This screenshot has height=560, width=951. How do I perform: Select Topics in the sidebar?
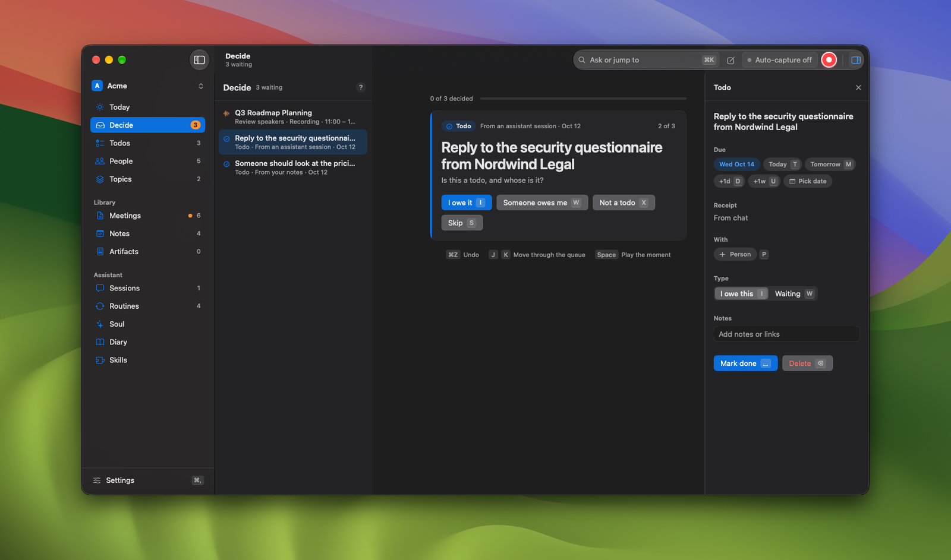coord(147,179)
